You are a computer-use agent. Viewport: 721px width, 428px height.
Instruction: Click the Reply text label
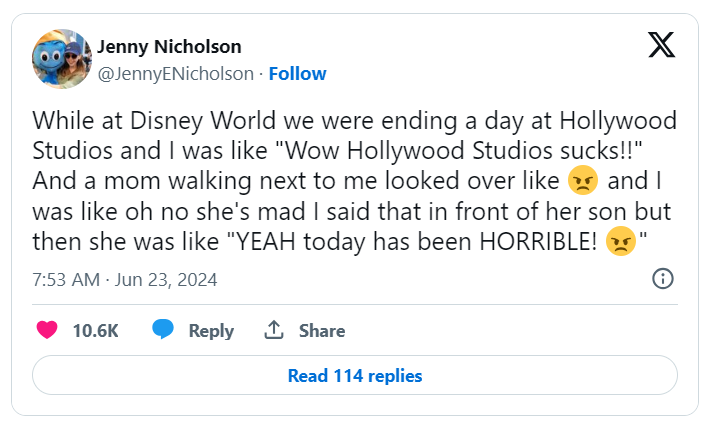coord(211,330)
